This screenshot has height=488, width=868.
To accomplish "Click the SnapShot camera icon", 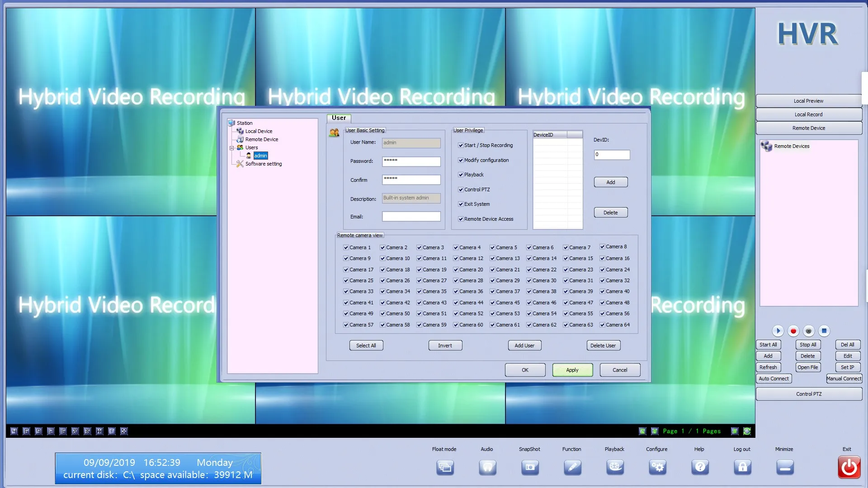I will [x=530, y=467].
